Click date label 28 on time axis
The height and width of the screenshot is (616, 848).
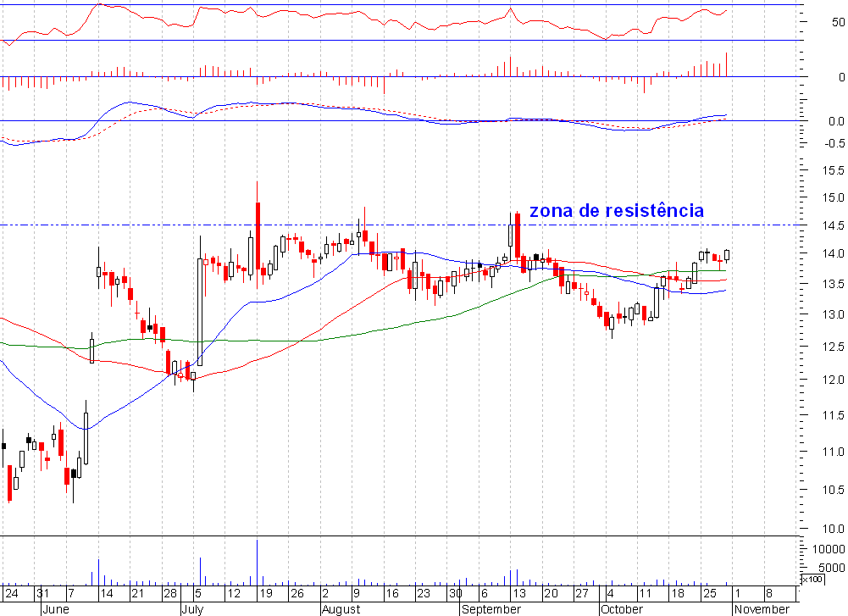tap(170, 594)
